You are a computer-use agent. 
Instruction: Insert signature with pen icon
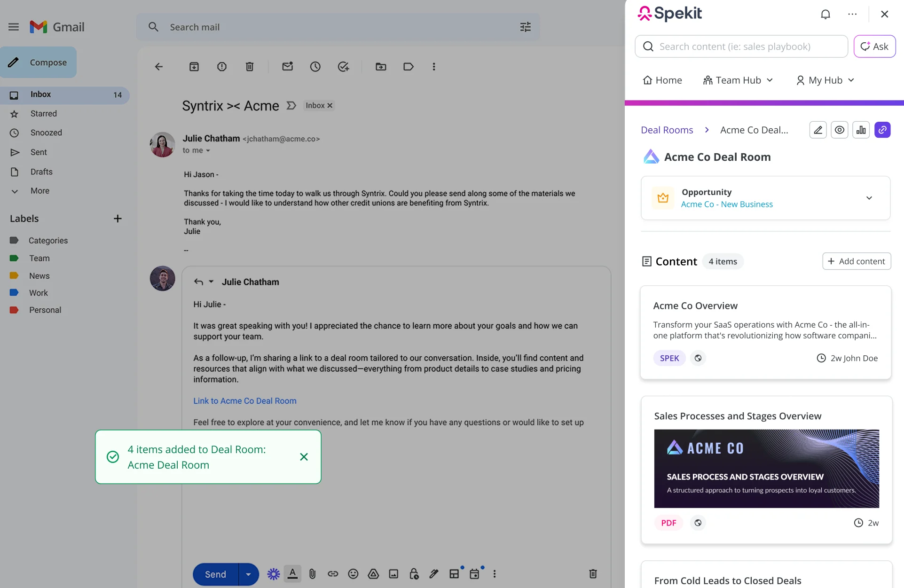click(434, 574)
